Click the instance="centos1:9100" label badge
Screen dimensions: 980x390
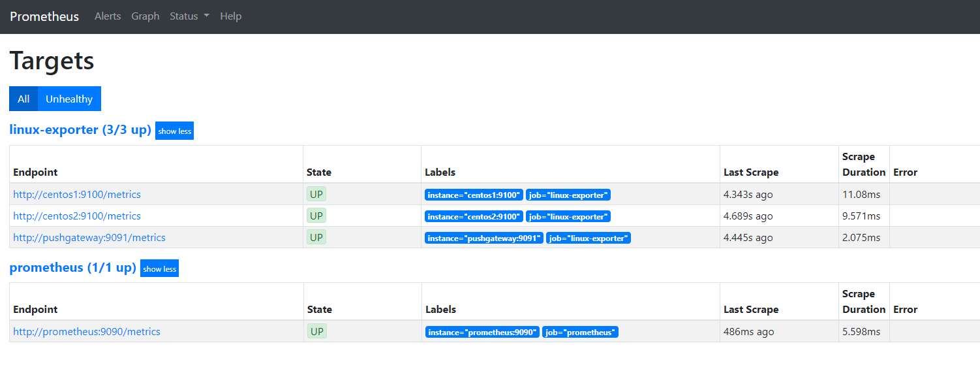(x=474, y=195)
